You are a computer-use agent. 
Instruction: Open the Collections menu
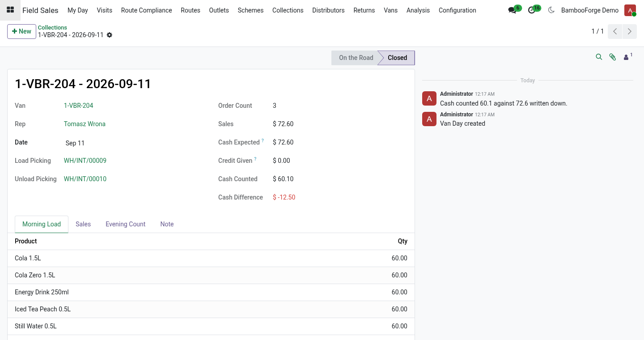pyautogui.click(x=288, y=10)
